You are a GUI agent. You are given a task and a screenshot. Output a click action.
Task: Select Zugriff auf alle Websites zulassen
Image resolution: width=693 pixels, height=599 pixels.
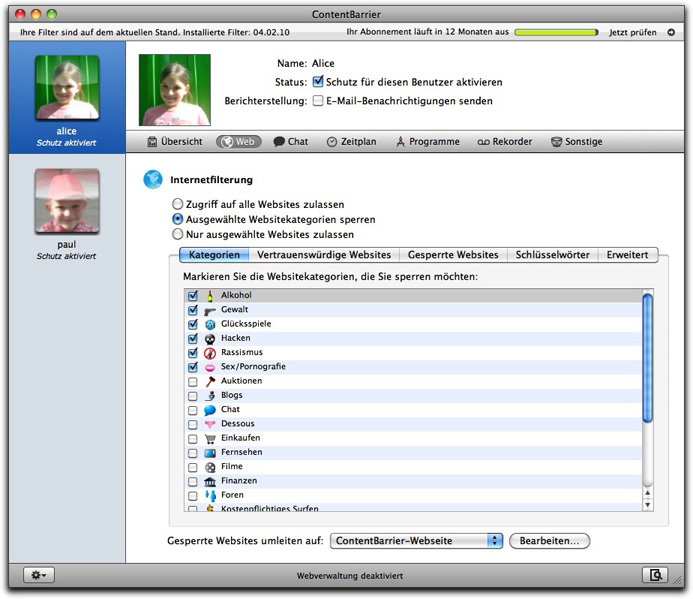[177, 204]
